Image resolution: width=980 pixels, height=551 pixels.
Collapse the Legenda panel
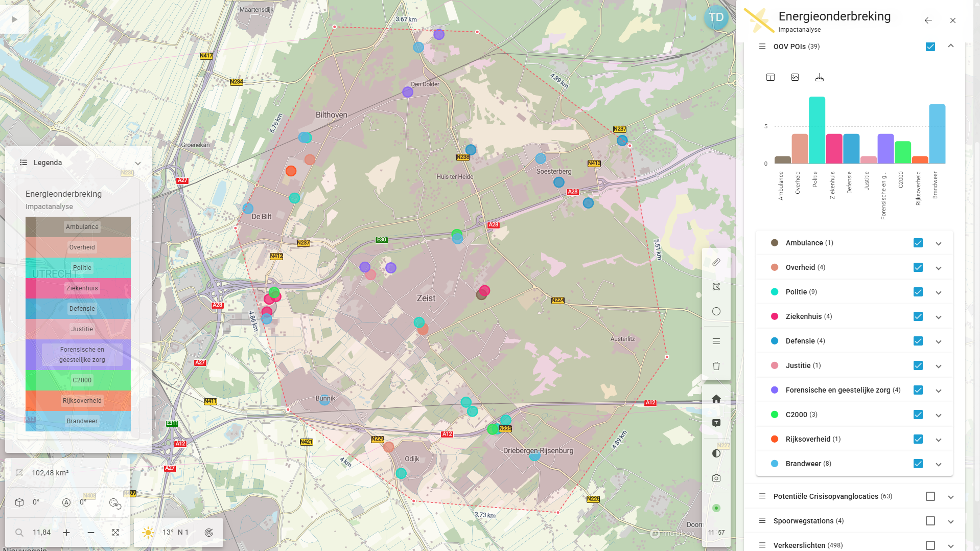coord(137,163)
